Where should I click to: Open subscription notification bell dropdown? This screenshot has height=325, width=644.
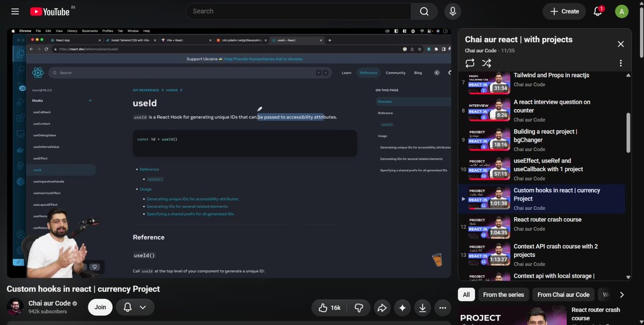click(135, 307)
